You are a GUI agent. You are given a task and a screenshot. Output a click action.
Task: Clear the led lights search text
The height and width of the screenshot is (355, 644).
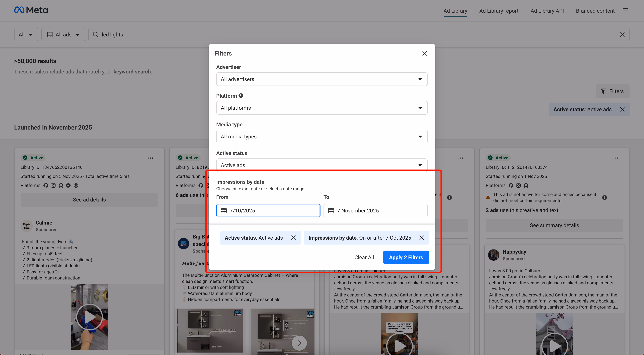click(x=622, y=35)
